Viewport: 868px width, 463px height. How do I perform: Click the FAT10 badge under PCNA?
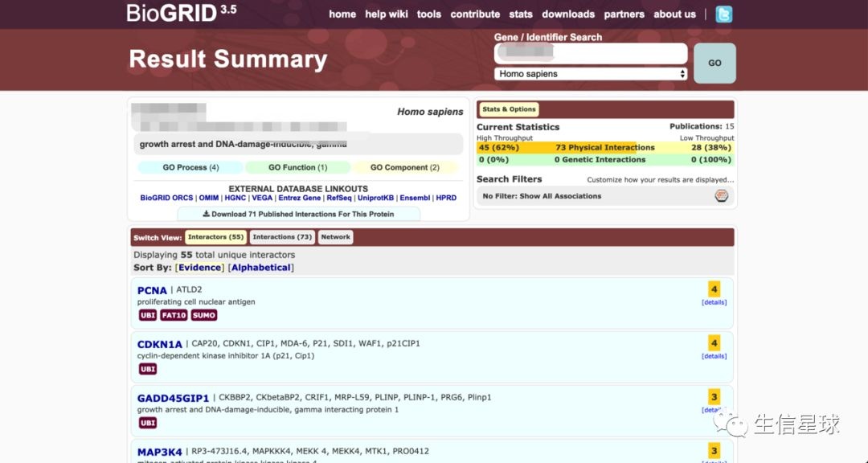pyautogui.click(x=174, y=315)
